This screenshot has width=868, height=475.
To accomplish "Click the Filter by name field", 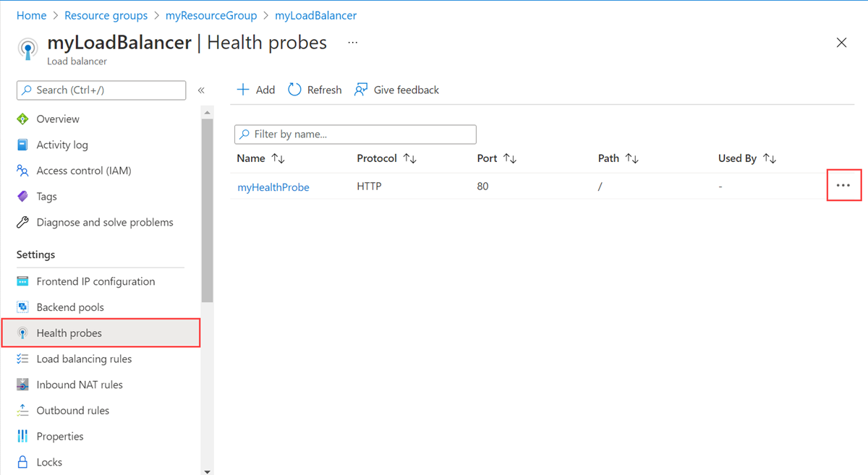I will click(355, 134).
